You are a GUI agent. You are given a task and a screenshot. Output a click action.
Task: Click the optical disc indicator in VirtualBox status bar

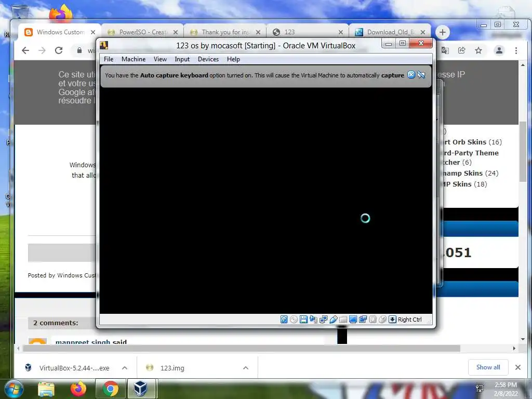294,320
